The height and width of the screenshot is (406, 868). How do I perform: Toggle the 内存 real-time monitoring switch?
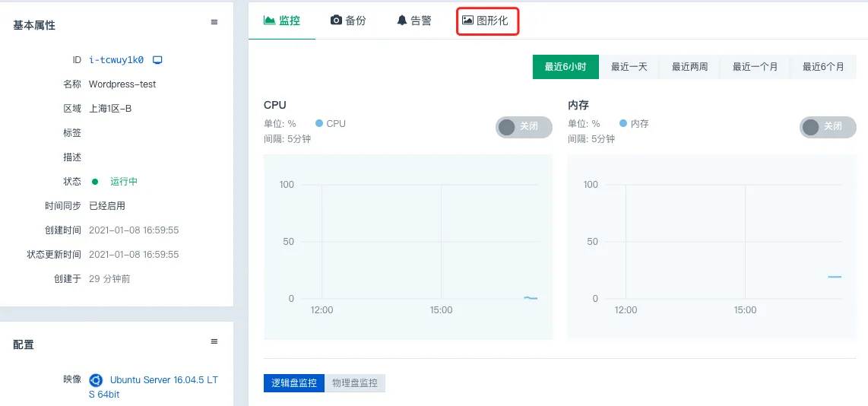[x=828, y=127]
